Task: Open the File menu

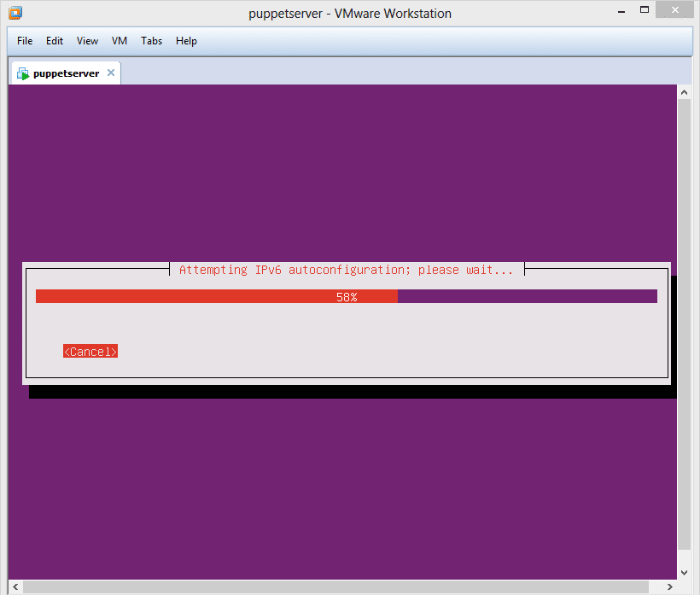Action: pyautogui.click(x=25, y=41)
